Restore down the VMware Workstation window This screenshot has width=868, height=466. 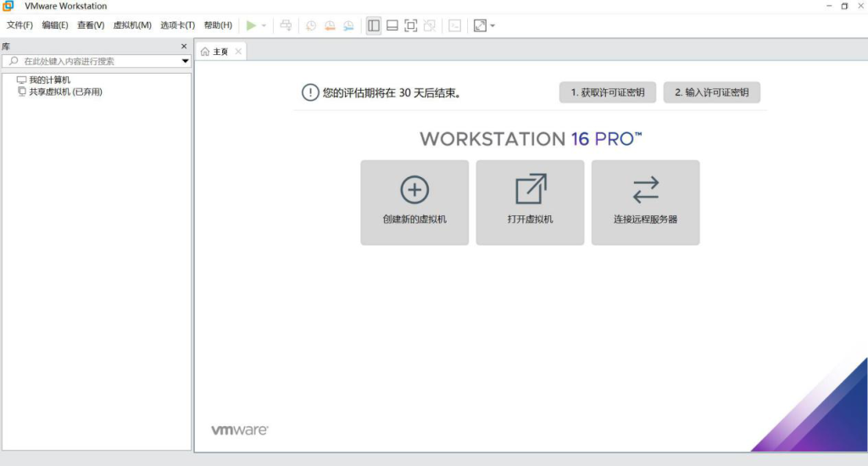[x=845, y=6]
